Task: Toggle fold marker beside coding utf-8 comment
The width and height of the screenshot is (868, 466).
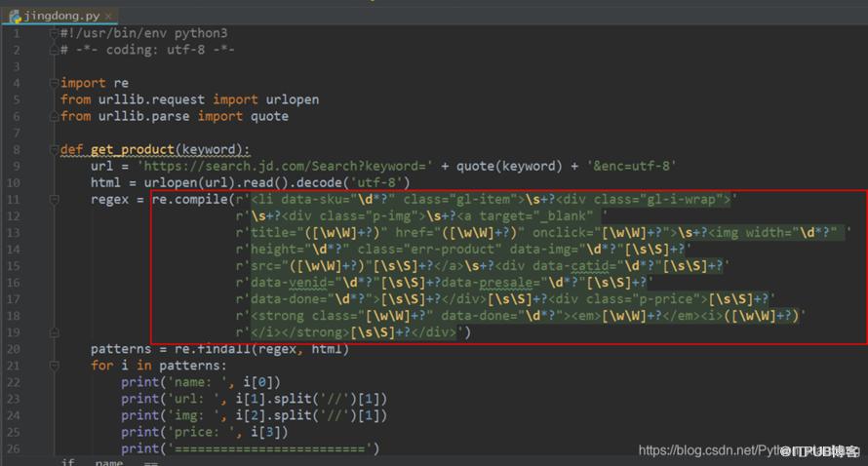Action: coord(54,51)
